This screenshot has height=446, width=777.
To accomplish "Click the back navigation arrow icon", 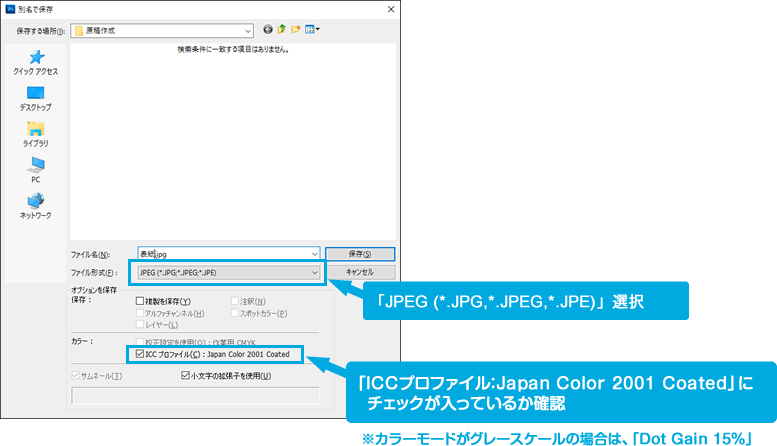I will click(x=268, y=29).
